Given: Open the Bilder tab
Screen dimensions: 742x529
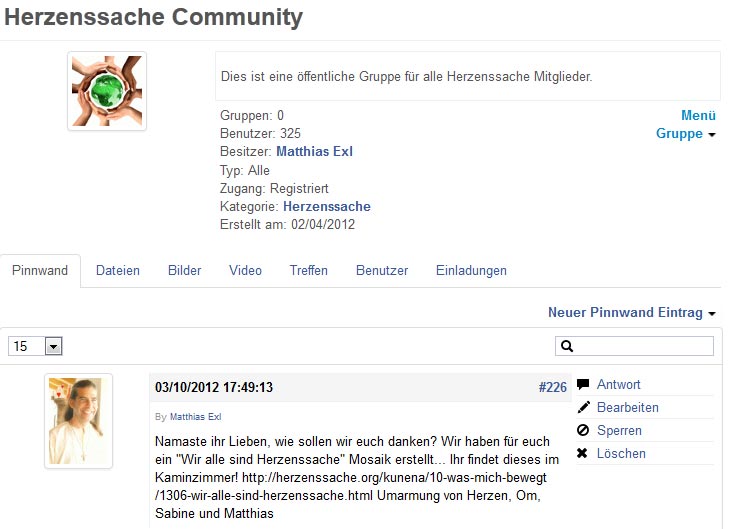Looking at the screenshot, I should tap(185, 271).
